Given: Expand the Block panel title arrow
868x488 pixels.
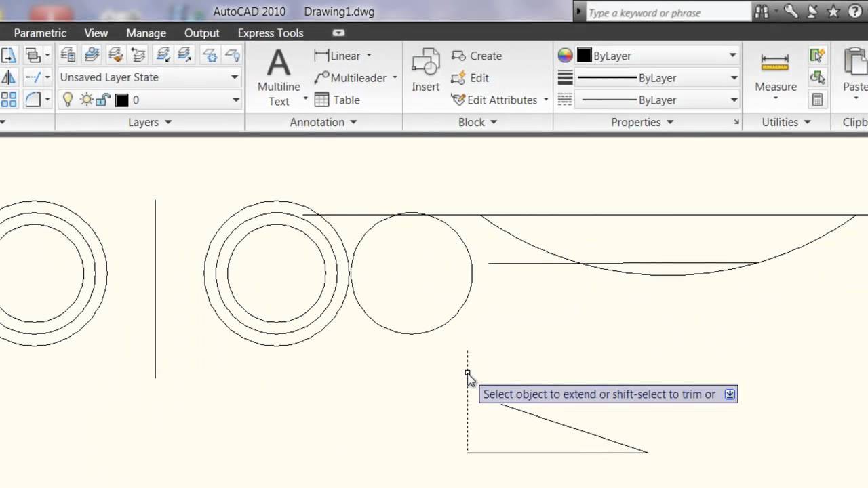Looking at the screenshot, I should [x=494, y=122].
